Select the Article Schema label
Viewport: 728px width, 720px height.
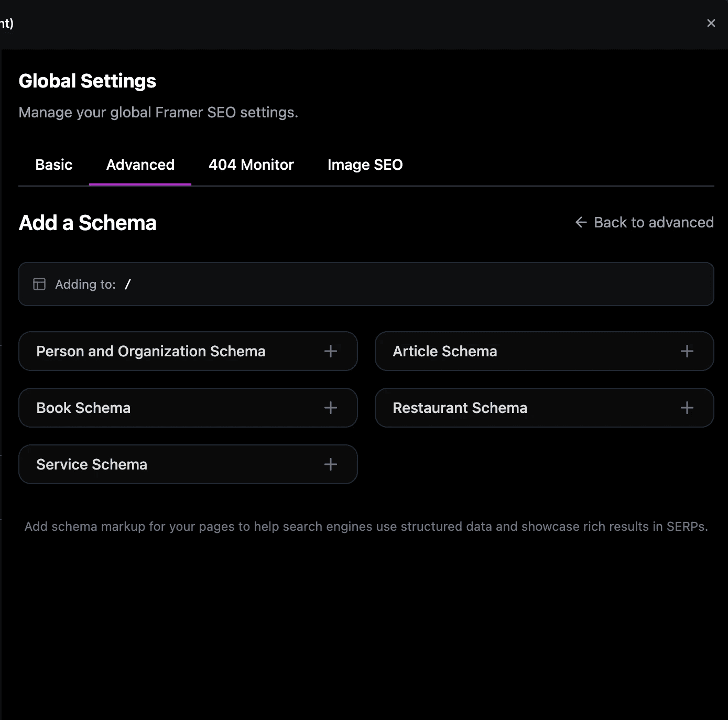[445, 351]
